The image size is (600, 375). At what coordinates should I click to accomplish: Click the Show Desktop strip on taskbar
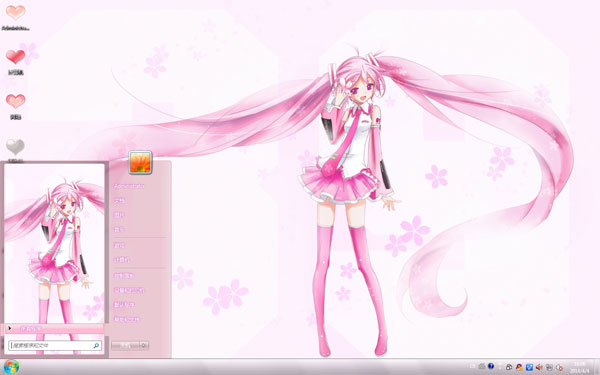point(597,367)
